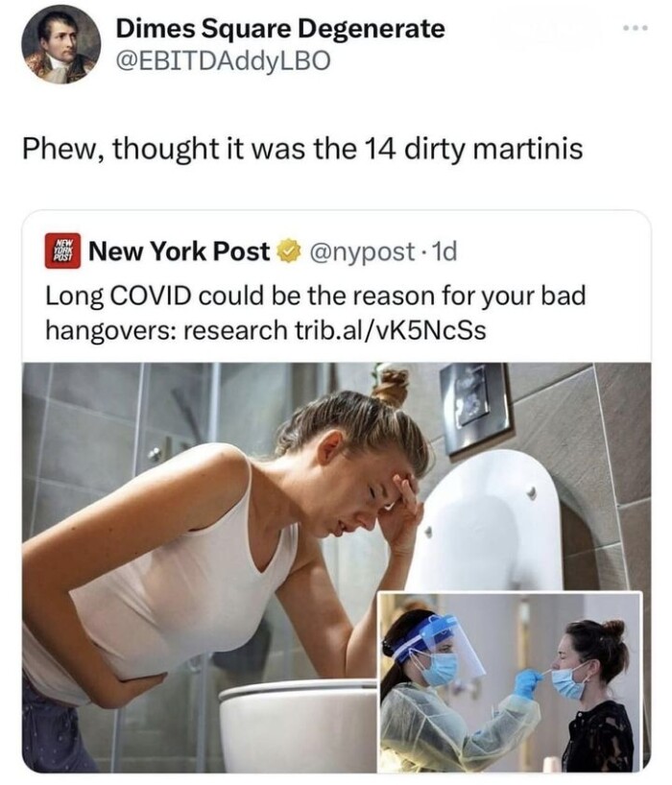Screen dimensions: 672x785
Task: Click the 'Phew, thought it was' tweet text
Action: [302, 149]
